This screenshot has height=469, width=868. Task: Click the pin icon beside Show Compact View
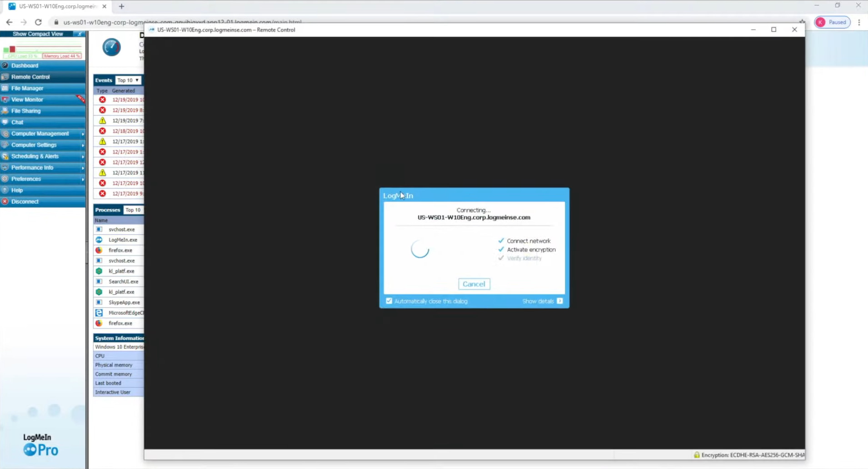pos(80,34)
